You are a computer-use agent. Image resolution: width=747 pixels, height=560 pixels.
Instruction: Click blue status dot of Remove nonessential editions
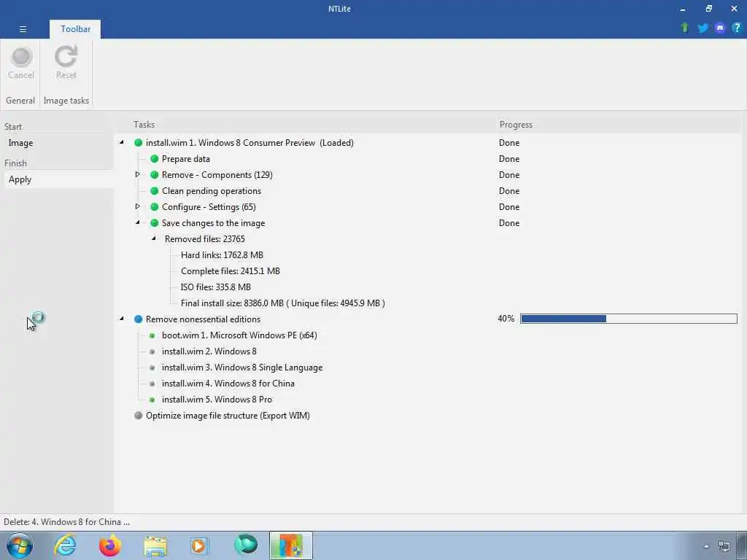(x=138, y=319)
